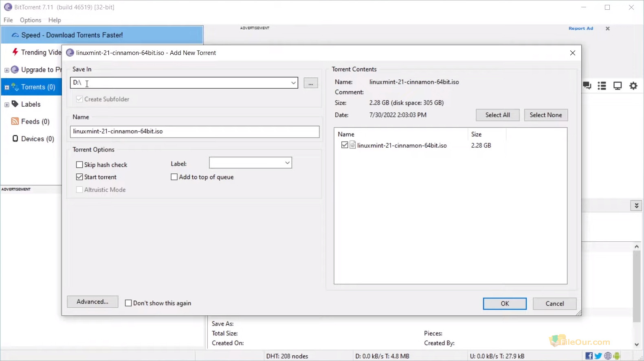Screen dimensions: 644x361
Task: Click the remote monitor icon in toolbar
Action: (x=618, y=86)
